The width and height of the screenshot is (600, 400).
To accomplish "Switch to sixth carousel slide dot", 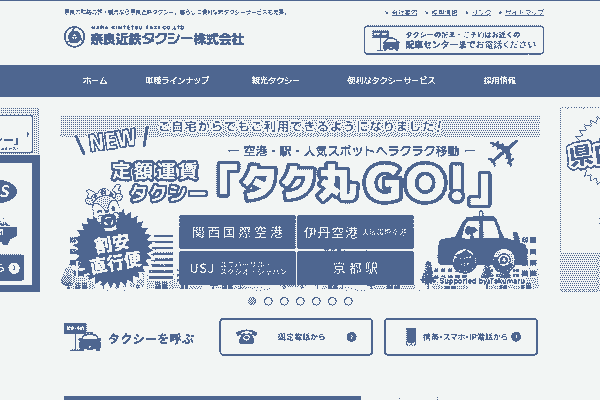I will (x=332, y=301).
